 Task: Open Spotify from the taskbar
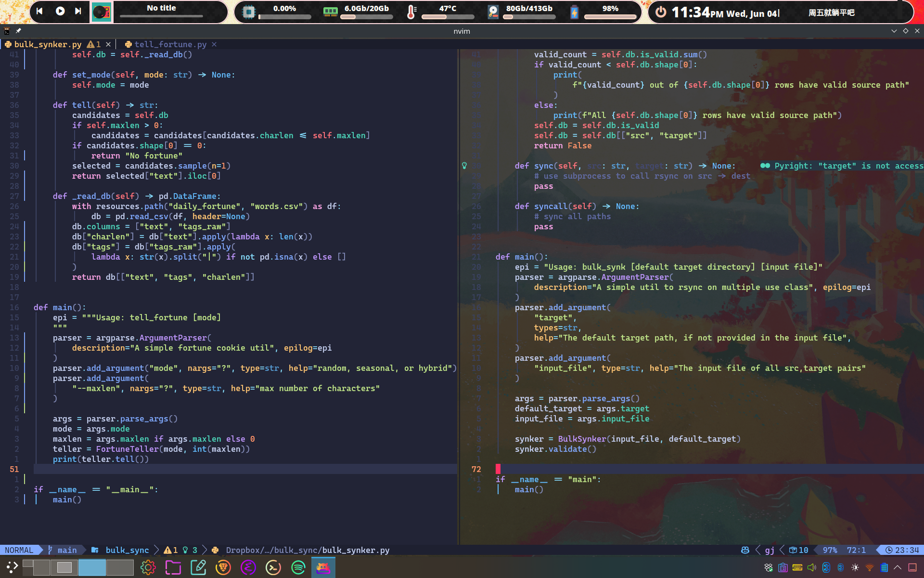[298, 567]
